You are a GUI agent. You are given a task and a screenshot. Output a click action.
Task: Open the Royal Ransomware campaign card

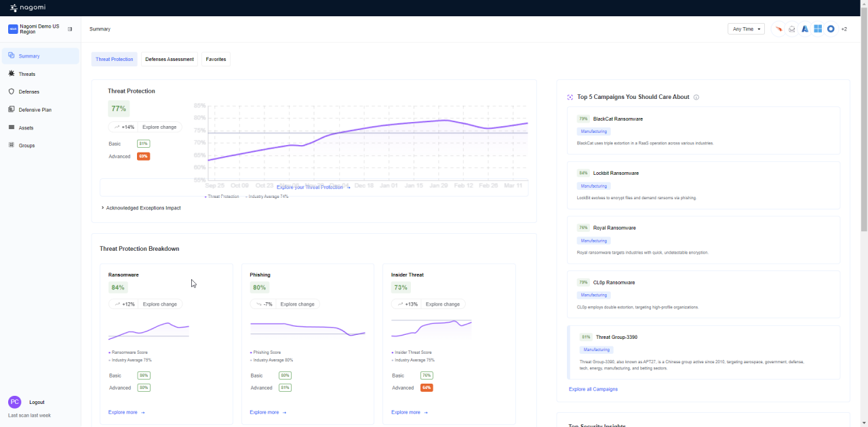pos(703,240)
